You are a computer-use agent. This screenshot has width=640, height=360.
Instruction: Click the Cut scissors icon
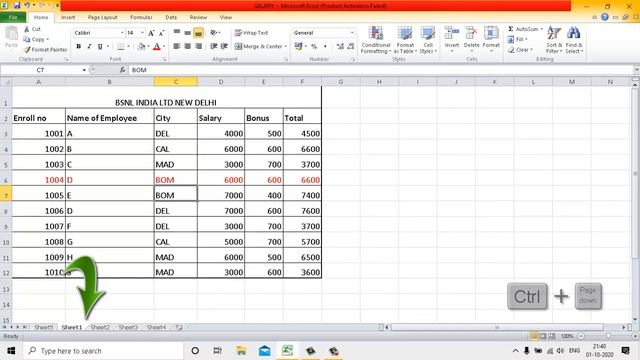pyautogui.click(x=27, y=29)
